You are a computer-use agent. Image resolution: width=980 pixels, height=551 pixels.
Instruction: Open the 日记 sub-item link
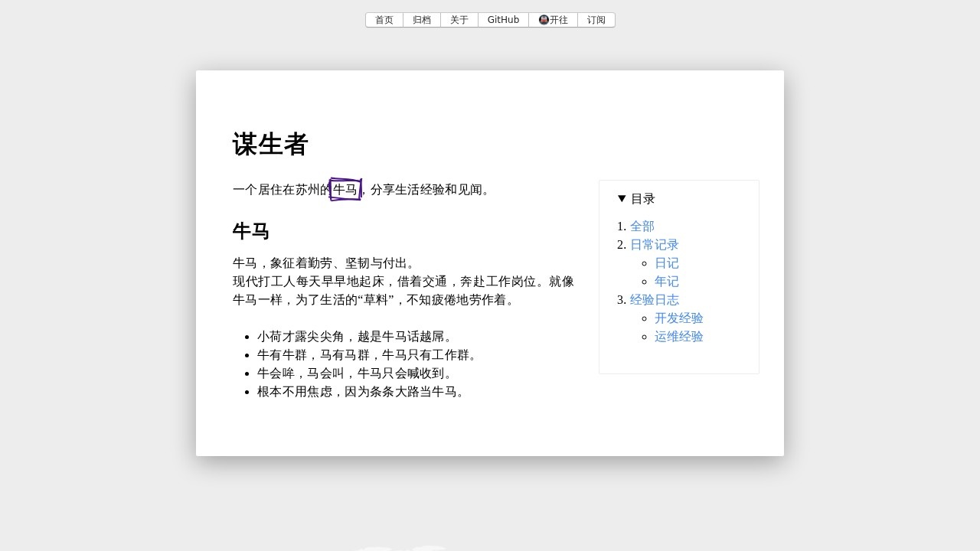click(x=667, y=263)
